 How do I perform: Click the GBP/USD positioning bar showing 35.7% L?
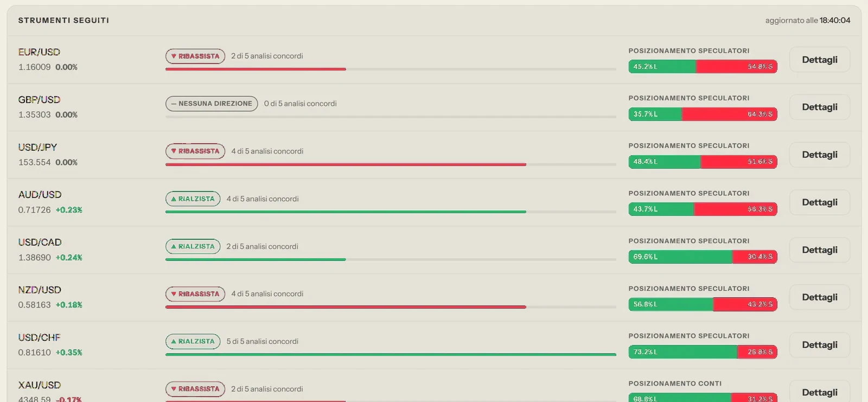tap(703, 114)
